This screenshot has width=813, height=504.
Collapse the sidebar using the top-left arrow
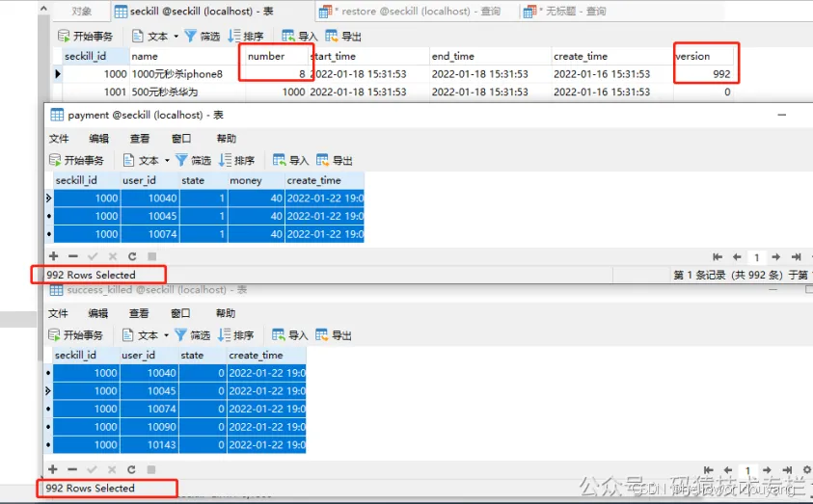coord(43,9)
